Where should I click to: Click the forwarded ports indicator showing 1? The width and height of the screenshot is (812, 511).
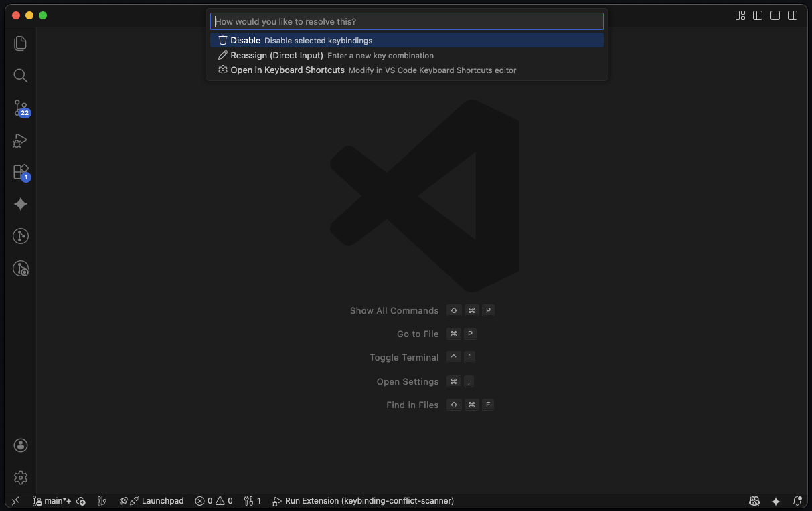pos(253,501)
